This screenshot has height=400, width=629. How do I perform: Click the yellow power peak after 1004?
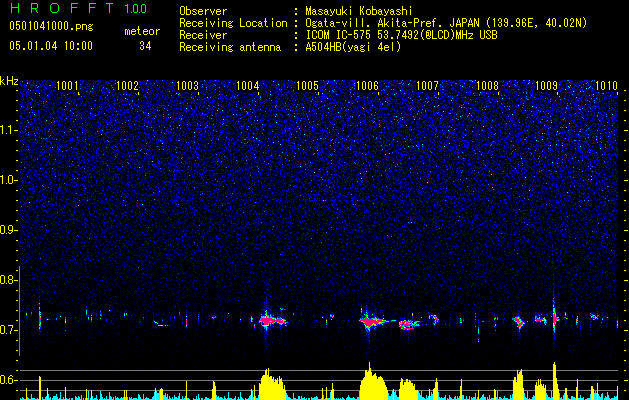tap(272, 384)
